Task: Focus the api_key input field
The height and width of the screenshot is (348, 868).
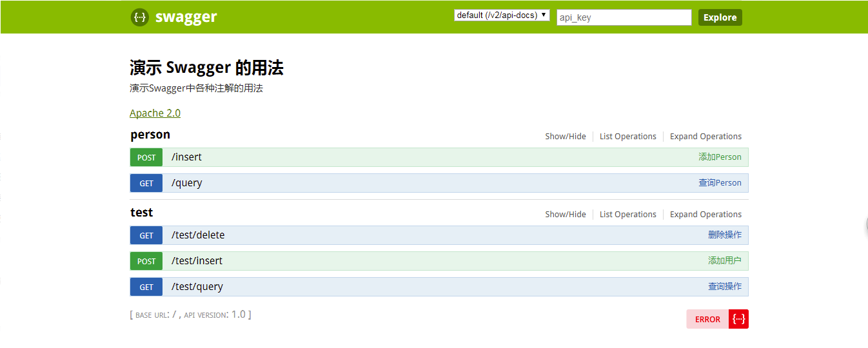Action: (624, 17)
